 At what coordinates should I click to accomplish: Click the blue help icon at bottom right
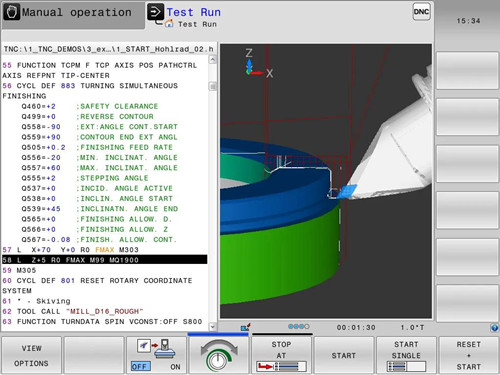pos(495,328)
